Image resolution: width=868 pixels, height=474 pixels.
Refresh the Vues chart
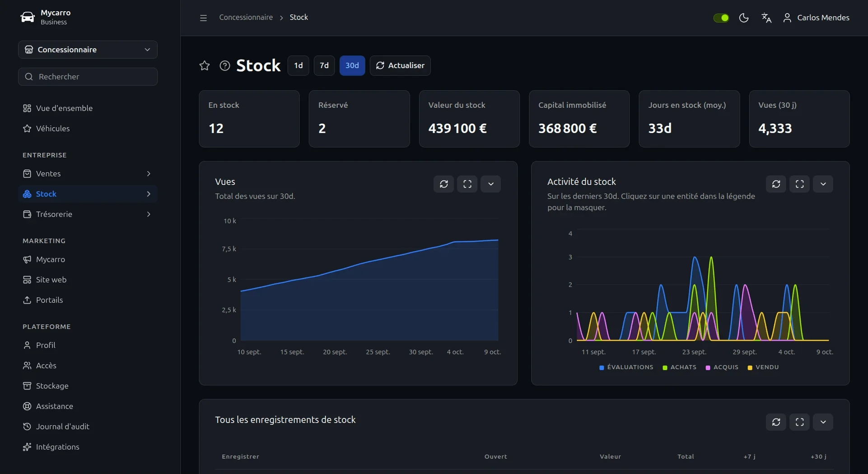point(444,184)
